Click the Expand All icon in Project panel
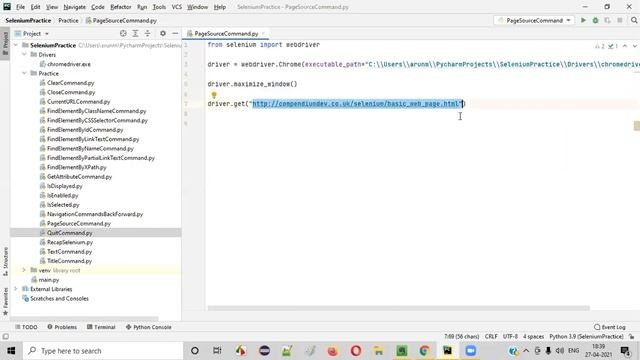Screen dimensions: 640x360 click(135, 33)
